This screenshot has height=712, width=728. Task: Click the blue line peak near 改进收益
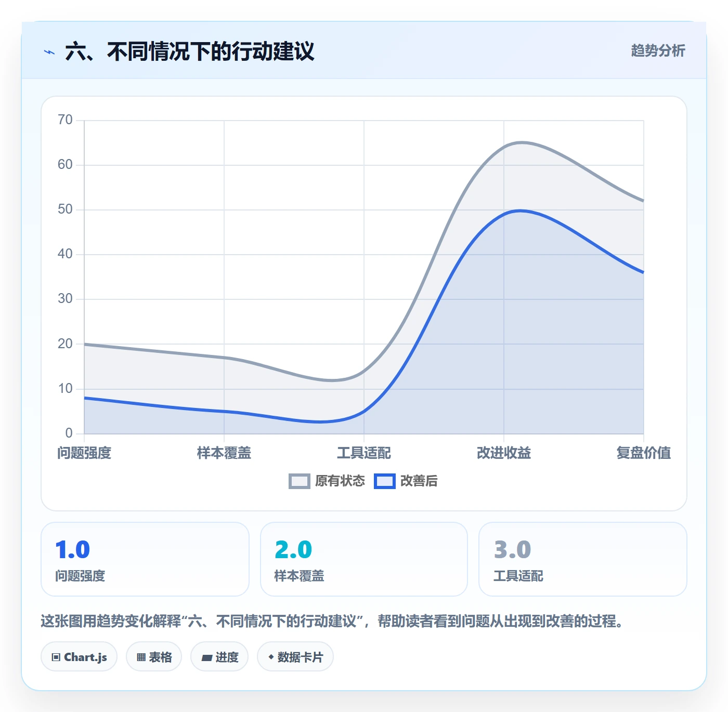click(520, 210)
